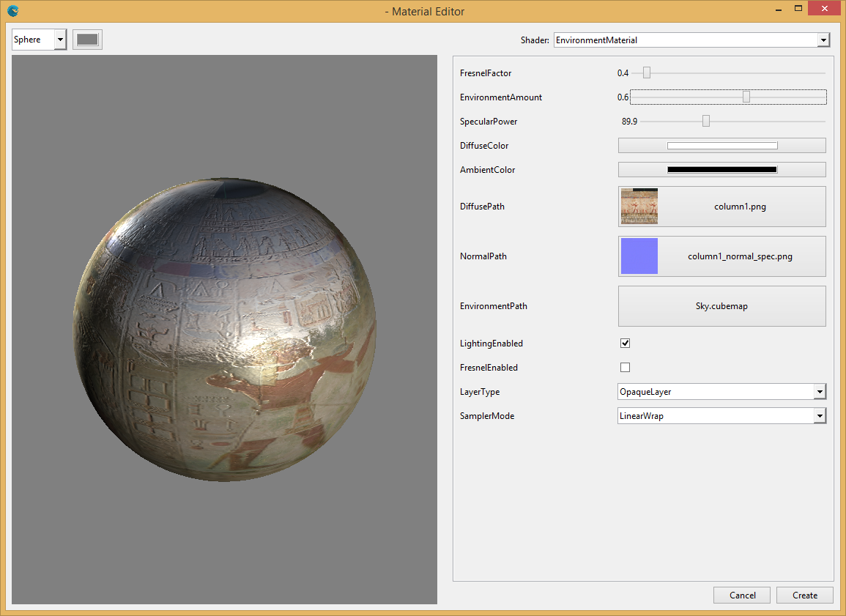Uncheck the LightingEnabled checkbox
The image size is (846, 616).
pyautogui.click(x=626, y=343)
